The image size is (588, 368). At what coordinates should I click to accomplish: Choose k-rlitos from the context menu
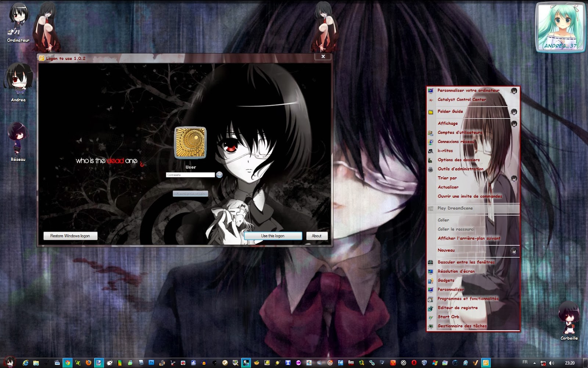tap(473, 151)
